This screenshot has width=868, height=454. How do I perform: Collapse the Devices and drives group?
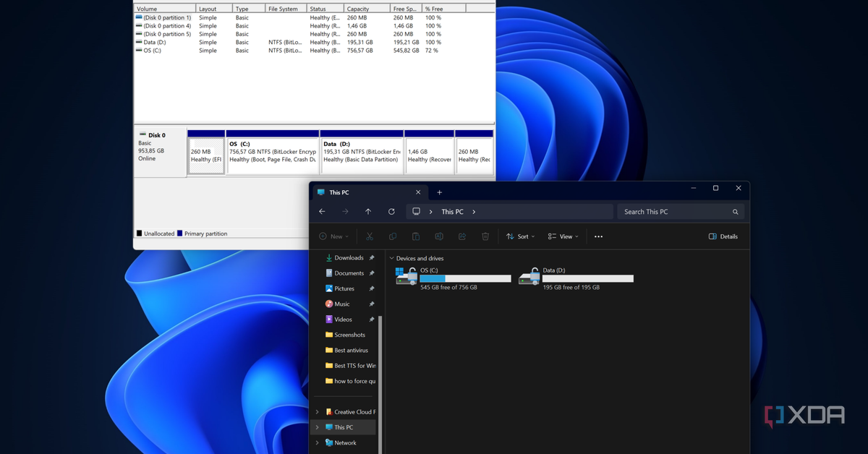pos(392,258)
